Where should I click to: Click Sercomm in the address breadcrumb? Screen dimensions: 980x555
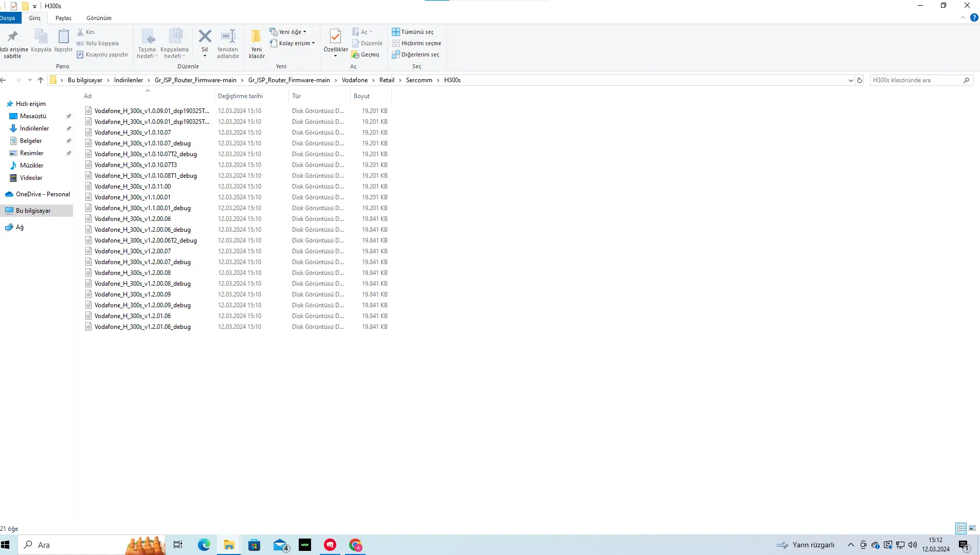pyautogui.click(x=419, y=80)
